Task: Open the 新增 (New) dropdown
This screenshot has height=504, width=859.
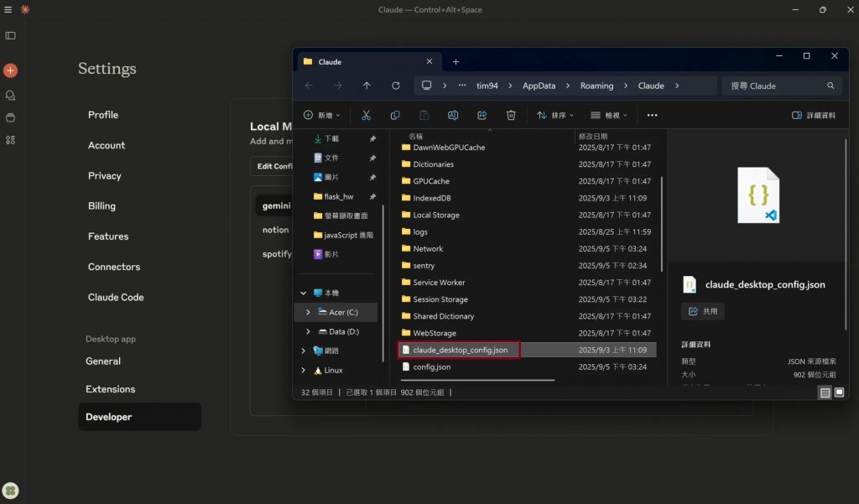Action: [x=322, y=115]
